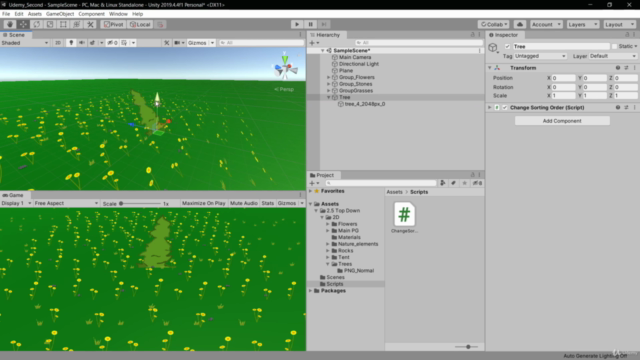
Task: Open the GameObject menu
Action: coord(60,14)
